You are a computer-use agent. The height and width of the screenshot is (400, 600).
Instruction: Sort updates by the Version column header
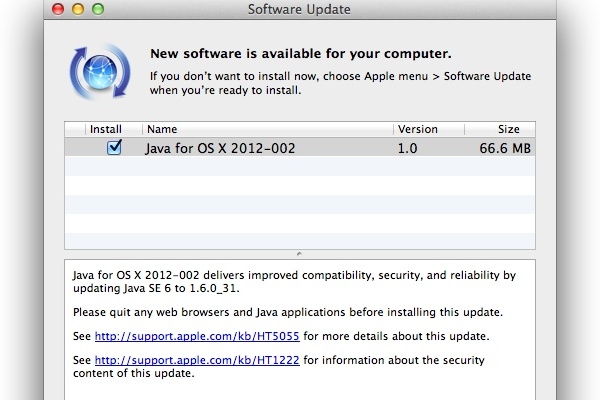[429, 129]
